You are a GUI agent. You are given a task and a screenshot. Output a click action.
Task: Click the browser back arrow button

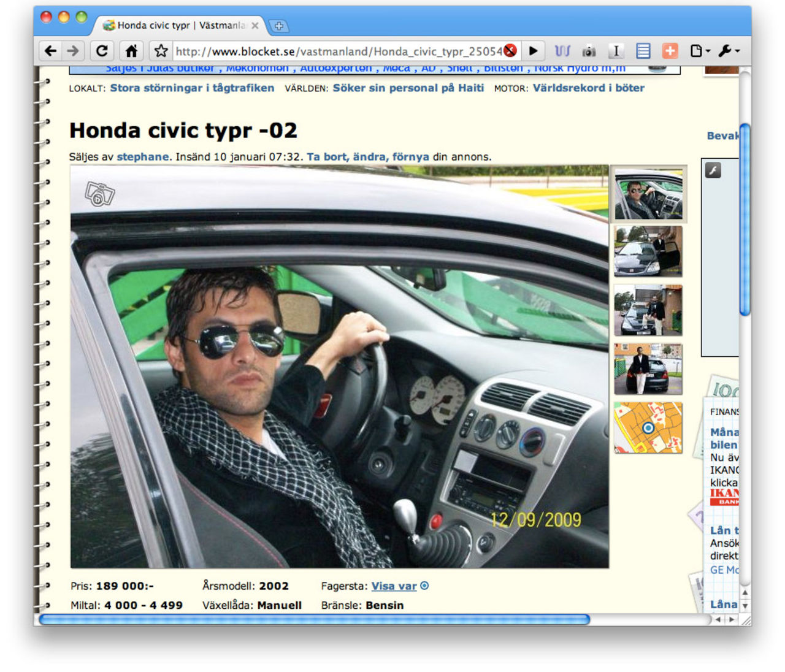click(51, 51)
